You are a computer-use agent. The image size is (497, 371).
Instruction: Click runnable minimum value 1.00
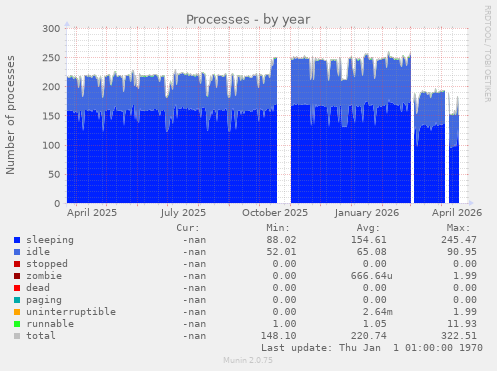pyautogui.click(x=284, y=324)
